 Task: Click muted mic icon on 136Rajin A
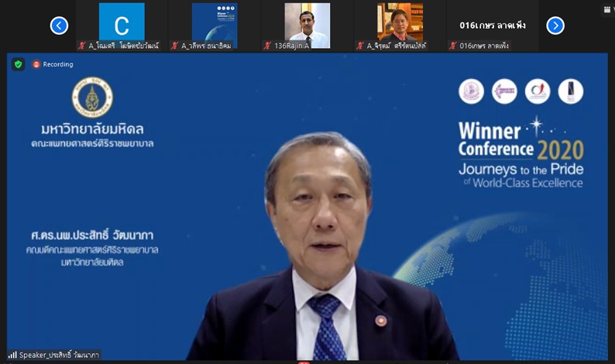(267, 46)
